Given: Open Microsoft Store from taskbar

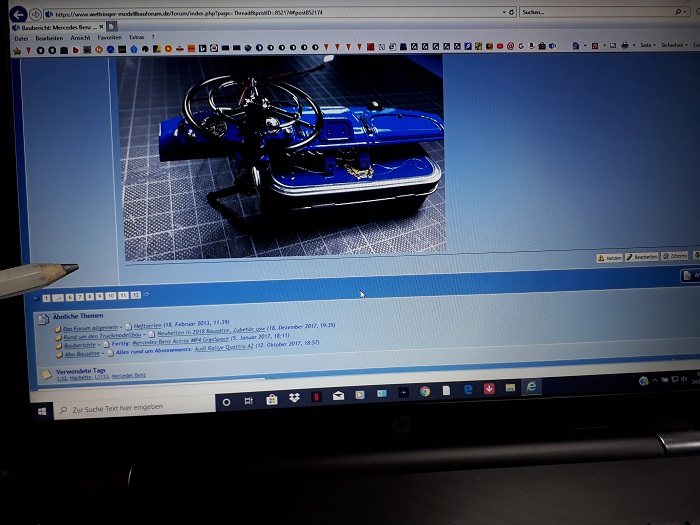Looking at the screenshot, I should pyautogui.click(x=271, y=400).
